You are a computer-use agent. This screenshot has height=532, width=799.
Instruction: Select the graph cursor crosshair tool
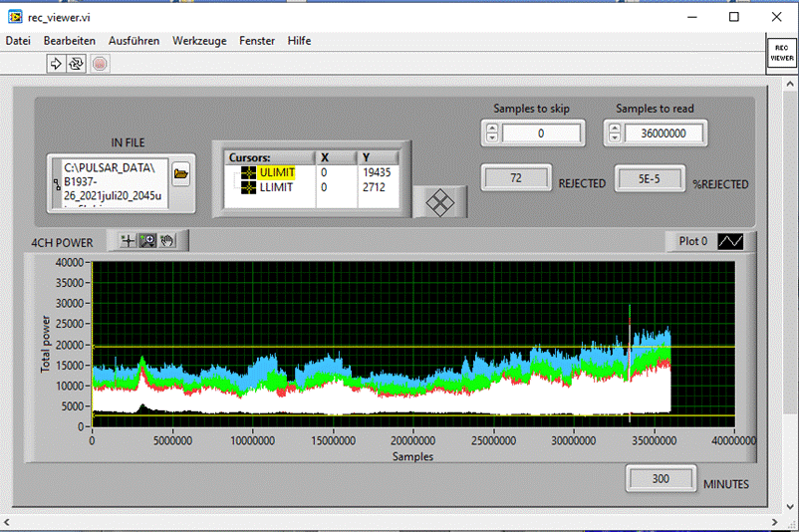pos(128,240)
